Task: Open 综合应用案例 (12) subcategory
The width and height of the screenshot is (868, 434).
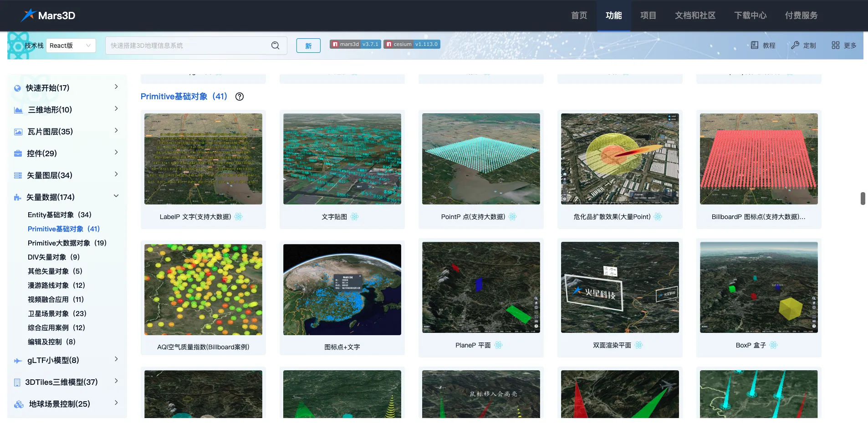Action: [56, 327]
